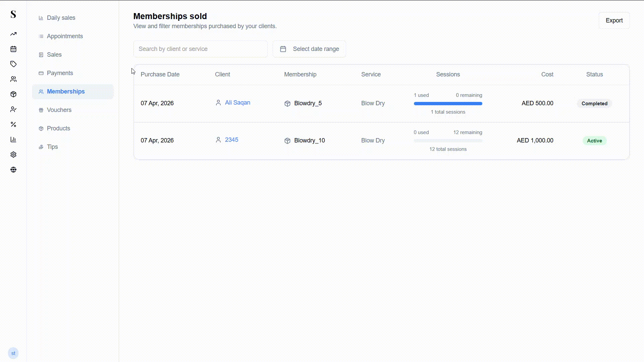Open the Tips menu item
This screenshot has height=362, width=644.
tap(52, 147)
